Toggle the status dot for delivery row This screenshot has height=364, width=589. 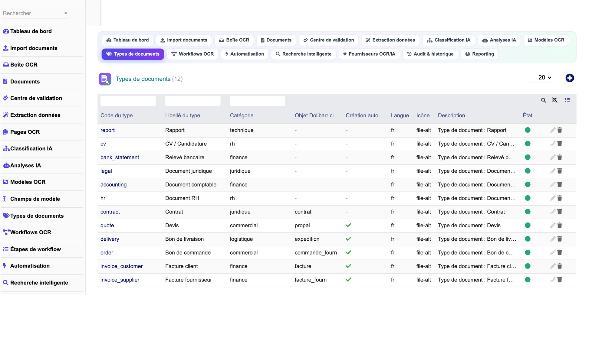point(528,239)
